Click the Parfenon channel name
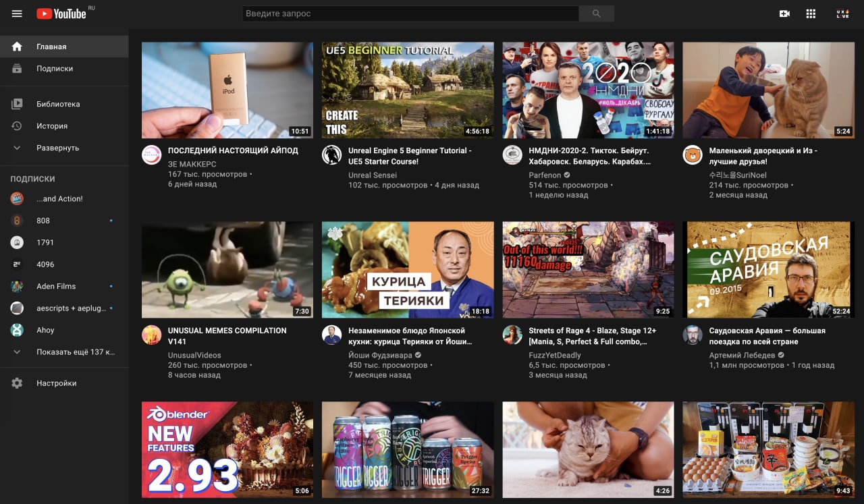 545,175
